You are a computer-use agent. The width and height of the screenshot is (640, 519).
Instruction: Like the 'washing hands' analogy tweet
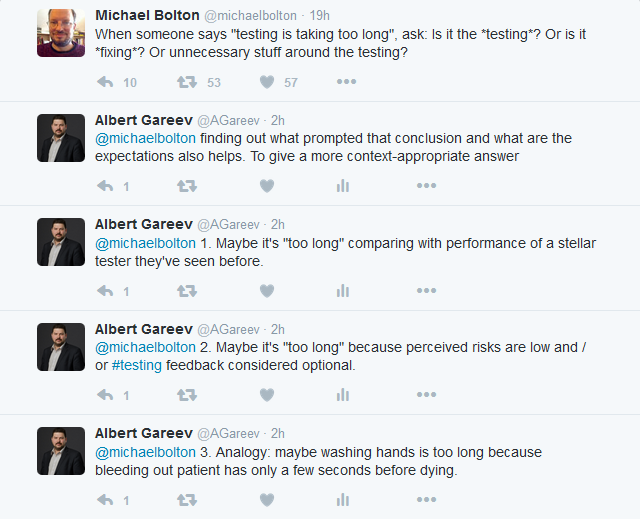pyautogui.click(x=267, y=499)
